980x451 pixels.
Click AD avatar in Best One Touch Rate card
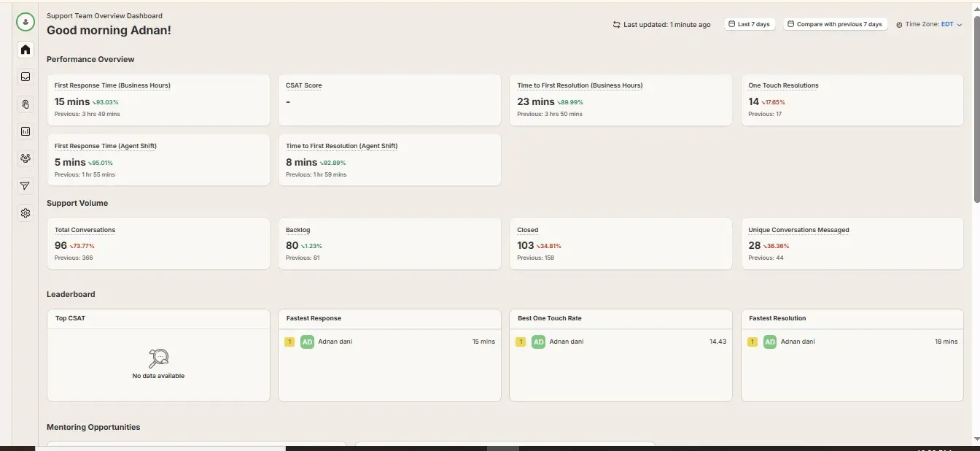(538, 342)
